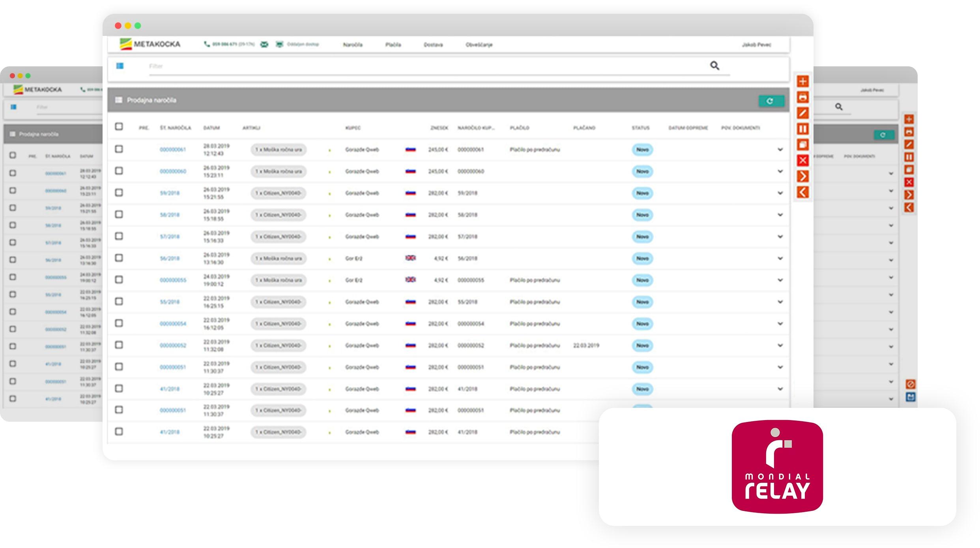Click the green phone icon in the front window header
980x548 pixels.
pos(207,44)
